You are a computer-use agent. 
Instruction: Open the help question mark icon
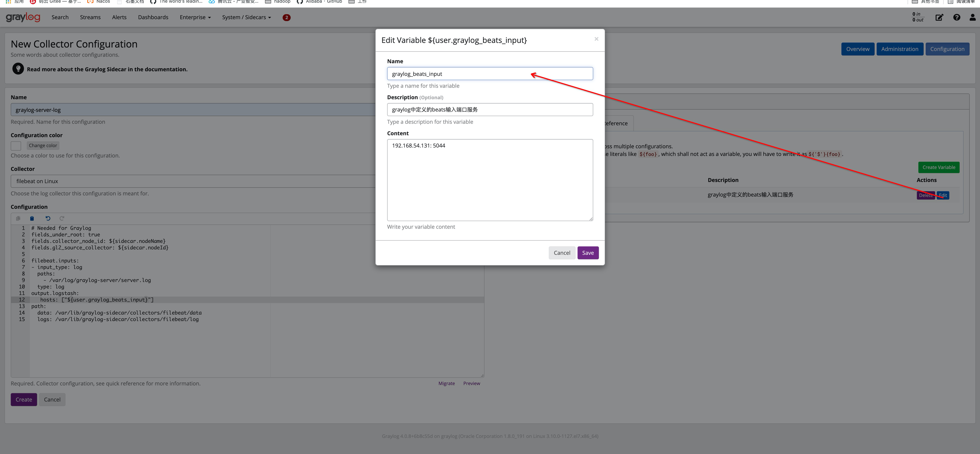pyautogui.click(x=957, y=17)
